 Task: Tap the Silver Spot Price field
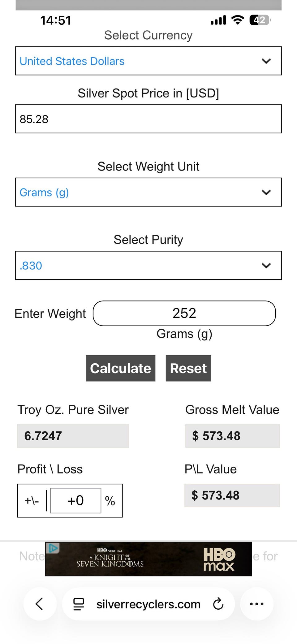pos(148,119)
